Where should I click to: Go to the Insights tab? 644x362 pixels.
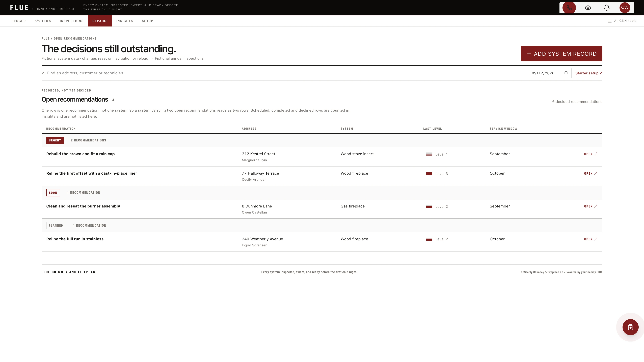click(124, 21)
